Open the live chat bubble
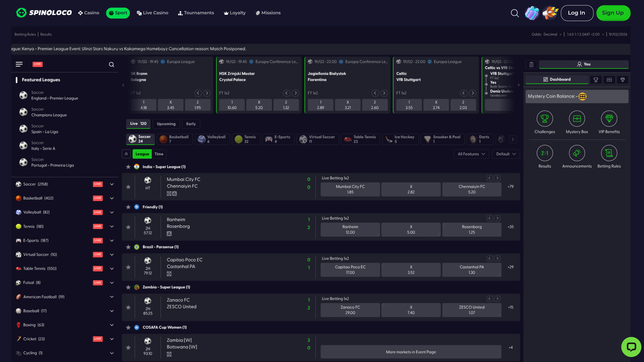 [x=631, y=347]
